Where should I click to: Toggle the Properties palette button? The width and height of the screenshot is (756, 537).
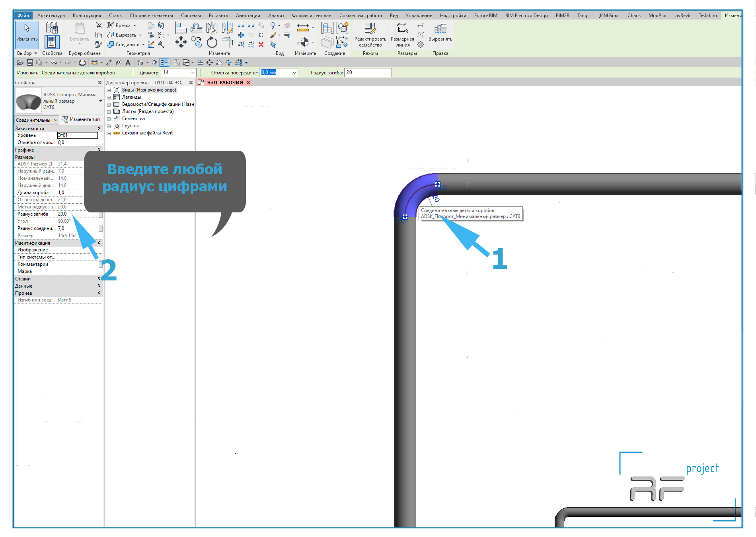click(x=52, y=42)
